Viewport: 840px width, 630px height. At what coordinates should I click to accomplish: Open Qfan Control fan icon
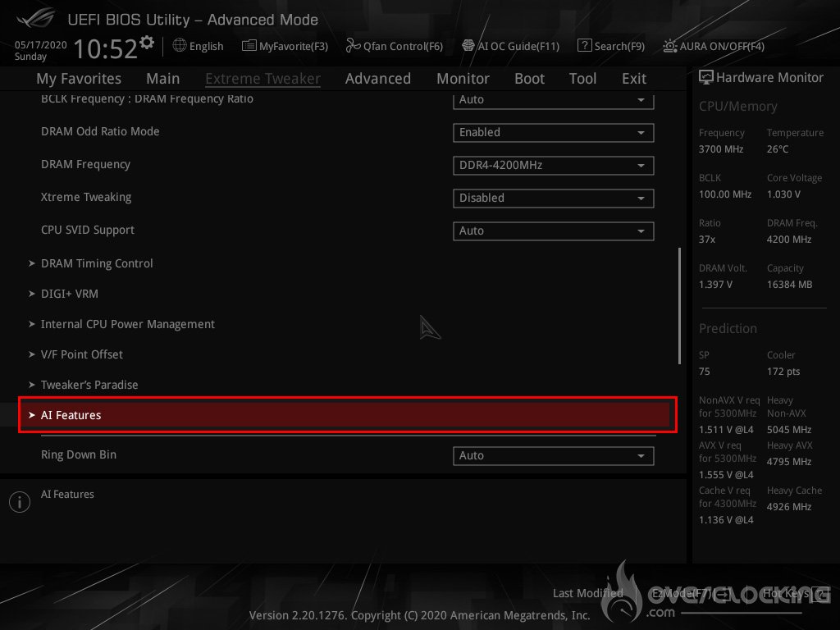353,46
